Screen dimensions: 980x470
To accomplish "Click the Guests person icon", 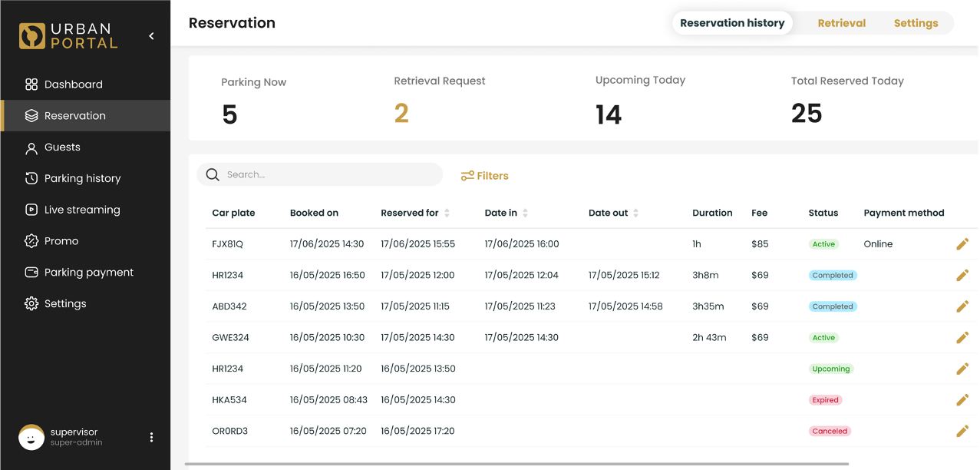I will pos(31,147).
